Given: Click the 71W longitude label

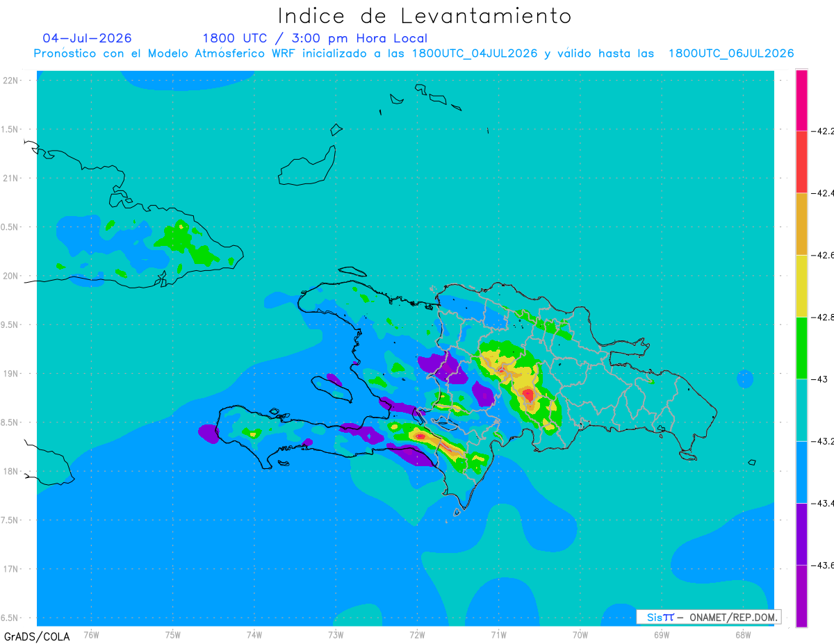Looking at the screenshot, I should (x=498, y=634).
